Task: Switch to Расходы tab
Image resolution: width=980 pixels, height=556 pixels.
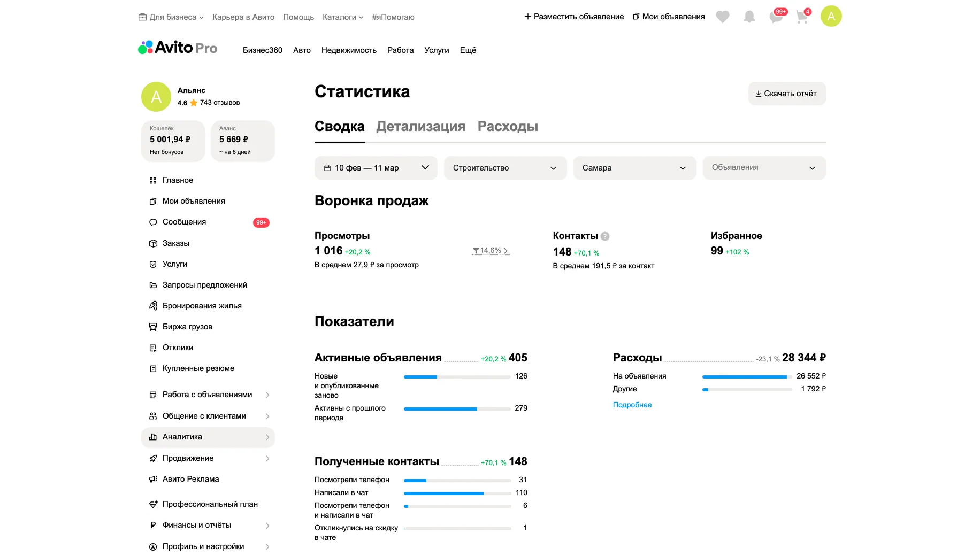Action: (508, 127)
